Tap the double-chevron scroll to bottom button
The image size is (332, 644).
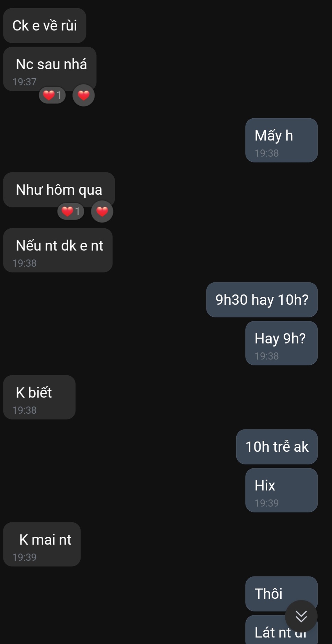coord(301,616)
